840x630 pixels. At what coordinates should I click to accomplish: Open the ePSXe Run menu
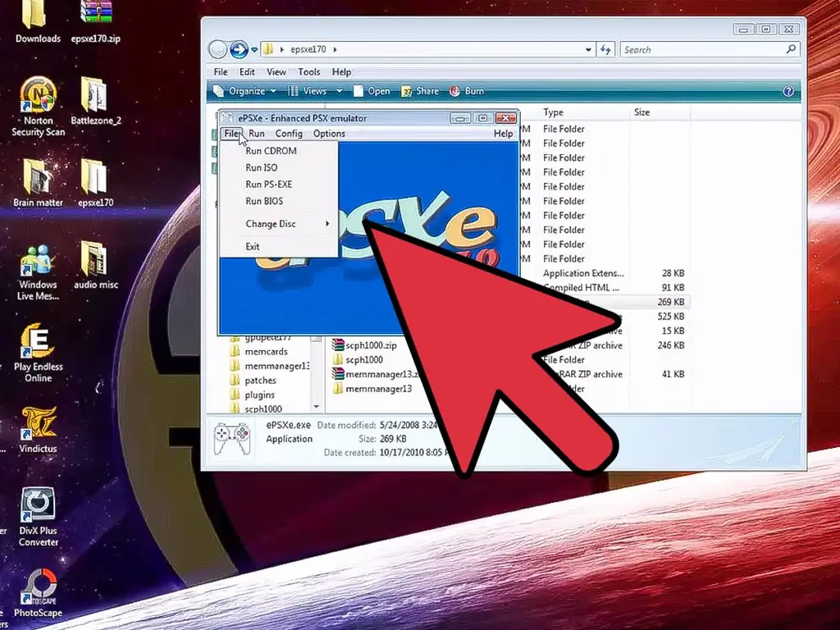(x=257, y=134)
